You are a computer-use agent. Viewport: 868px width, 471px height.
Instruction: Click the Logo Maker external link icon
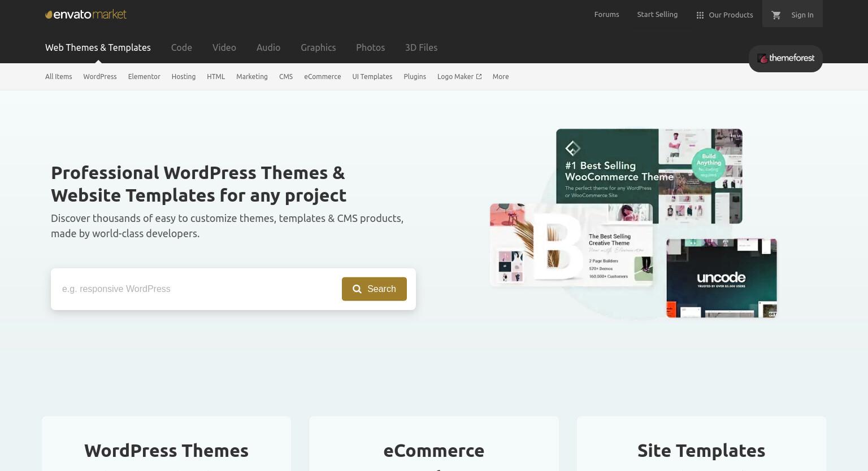(479, 77)
